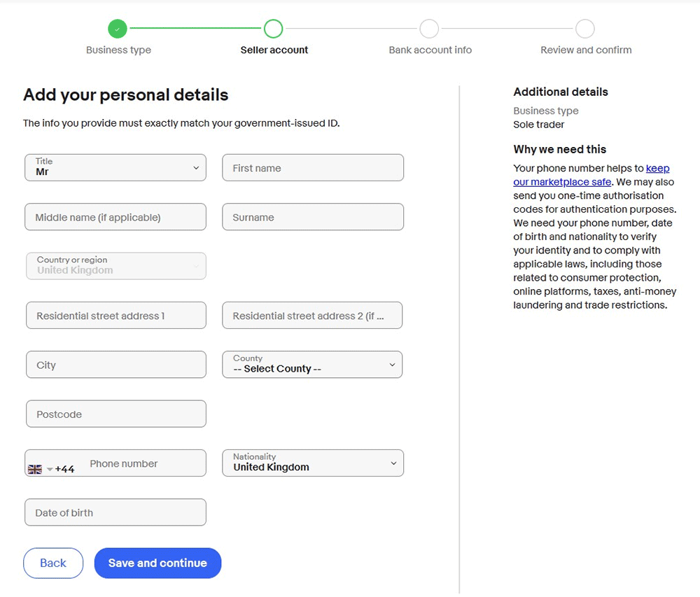This screenshot has width=700, height=597.
Task: Click the green Business type checkmark step
Action: click(118, 29)
